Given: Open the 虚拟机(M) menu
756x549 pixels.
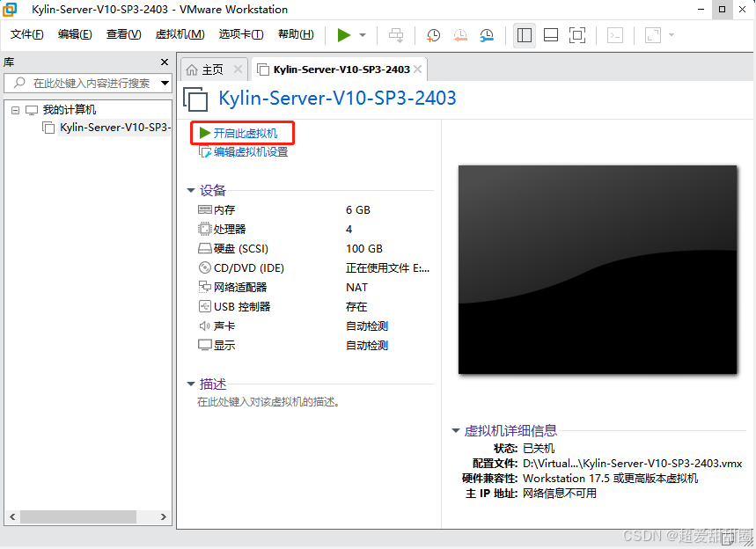Looking at the screenshot, I should [180, 34].
